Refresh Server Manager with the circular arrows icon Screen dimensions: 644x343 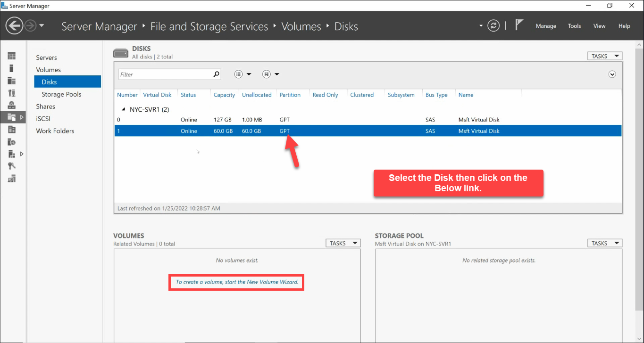tap(493, 25)
